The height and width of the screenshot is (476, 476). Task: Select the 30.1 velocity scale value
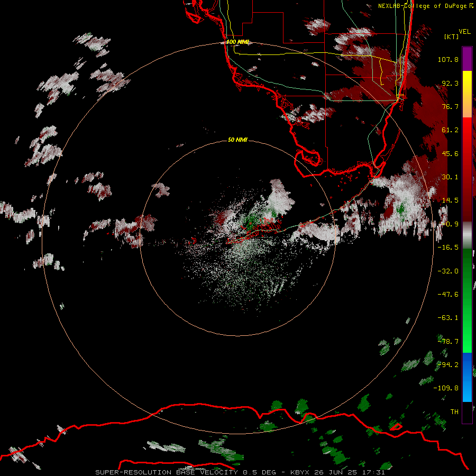click(x=450, y=177)
